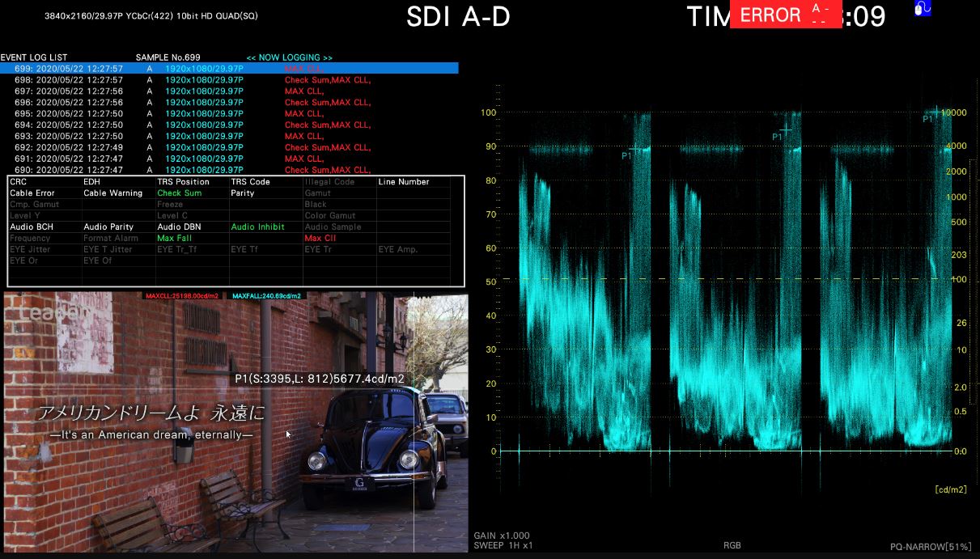Select event log row 694
Viewport: 980px width, 559px height.
229,125
